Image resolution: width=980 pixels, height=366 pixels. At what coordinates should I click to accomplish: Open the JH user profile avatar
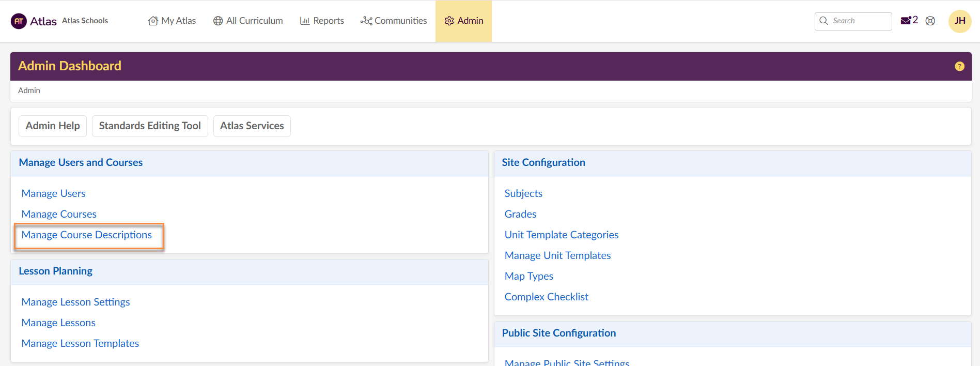click(x=960, y=21)
